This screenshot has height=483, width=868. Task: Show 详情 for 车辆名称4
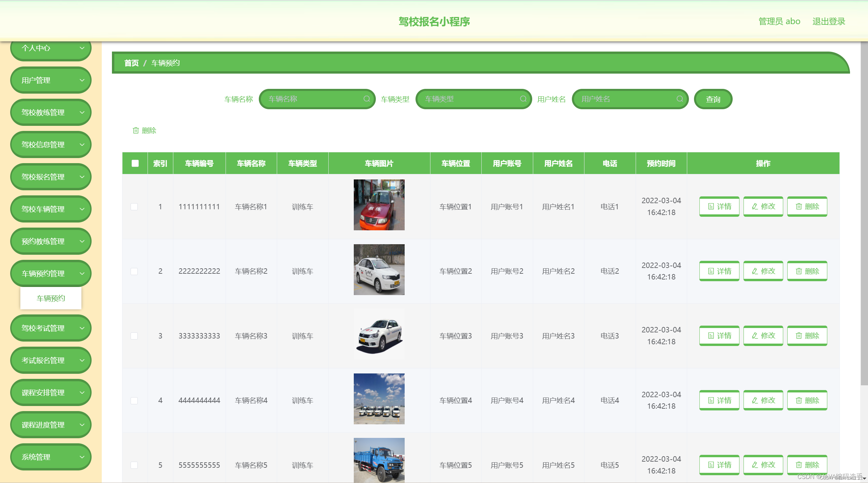pyautogui.click(x=719, y=400)
